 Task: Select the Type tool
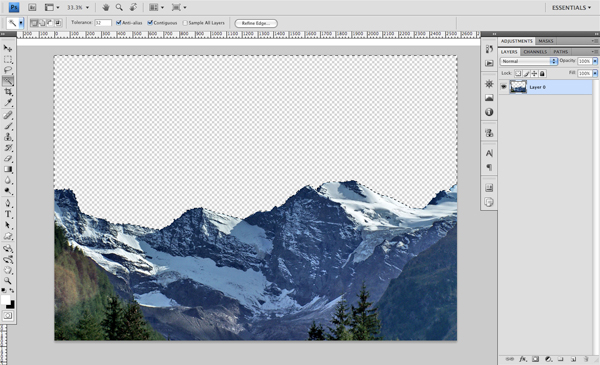coord(8,214)
